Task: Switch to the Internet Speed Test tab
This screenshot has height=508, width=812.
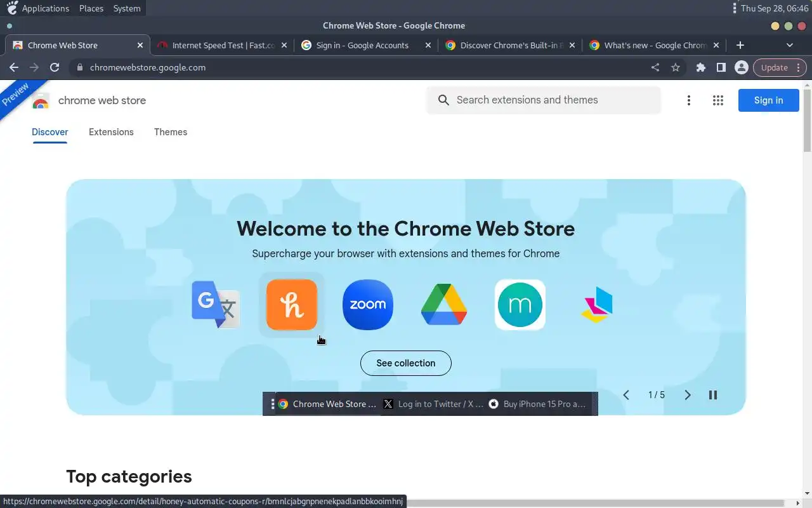Action: 222,45
